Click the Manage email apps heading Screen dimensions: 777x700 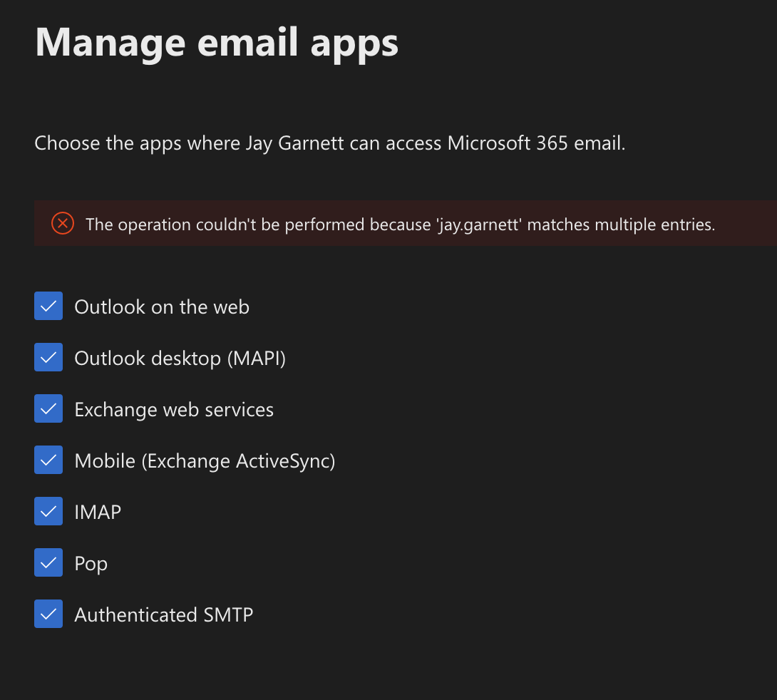(x=216, y=43)
